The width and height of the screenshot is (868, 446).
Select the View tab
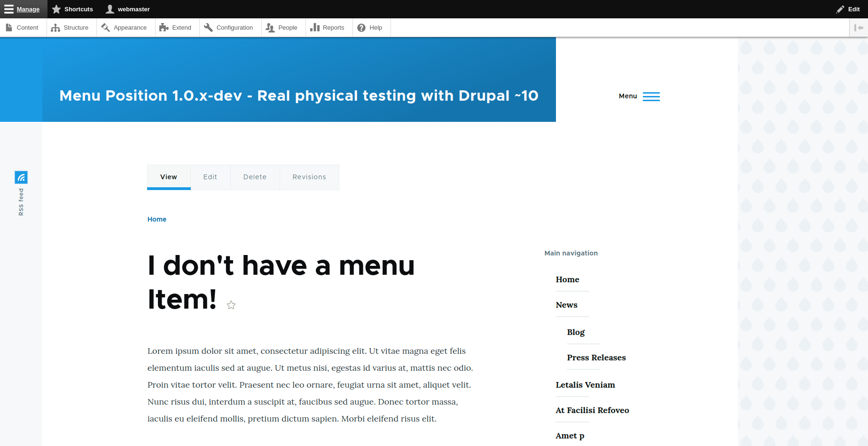169,177
